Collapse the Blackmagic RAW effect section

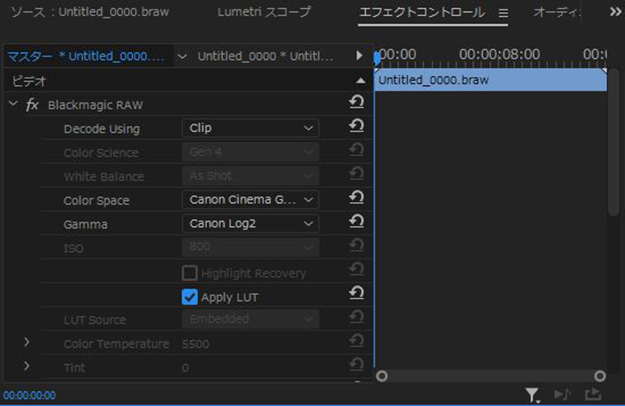click(x=13, y=104)
